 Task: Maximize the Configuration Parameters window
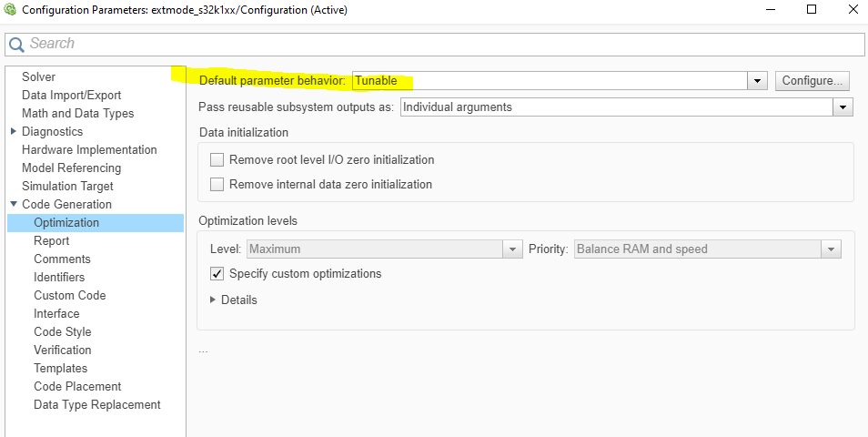[812, 10]
